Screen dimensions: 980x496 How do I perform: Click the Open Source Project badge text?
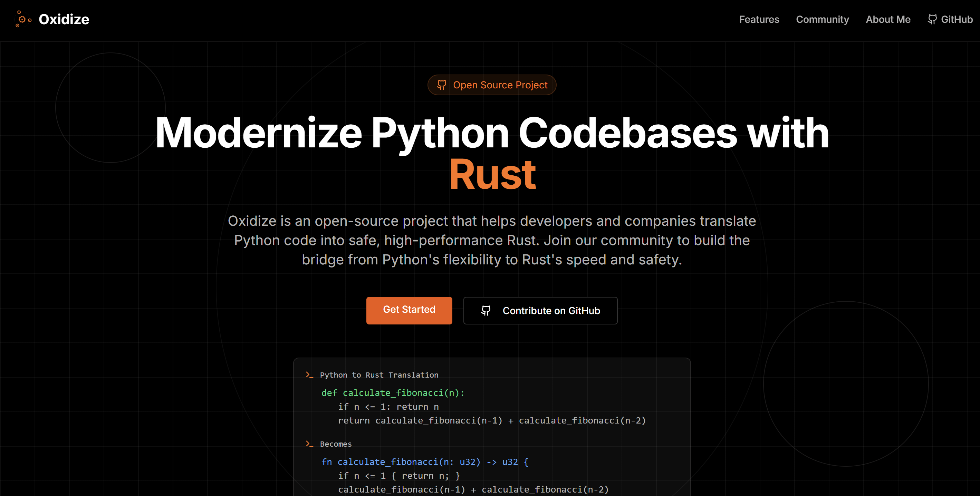(500, 85)
